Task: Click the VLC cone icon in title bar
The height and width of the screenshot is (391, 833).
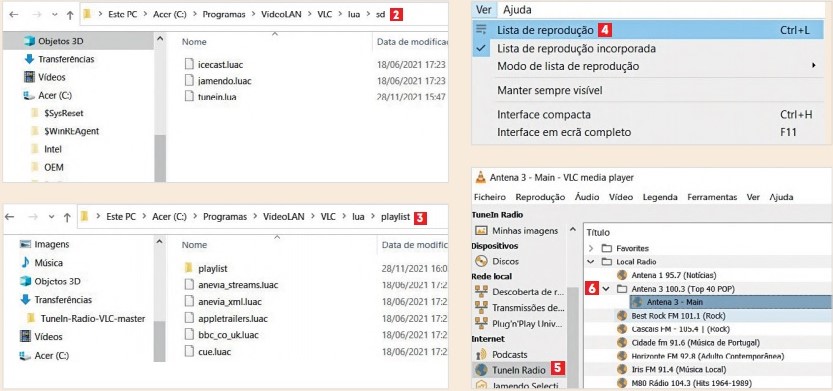Action: coord(480,177)
